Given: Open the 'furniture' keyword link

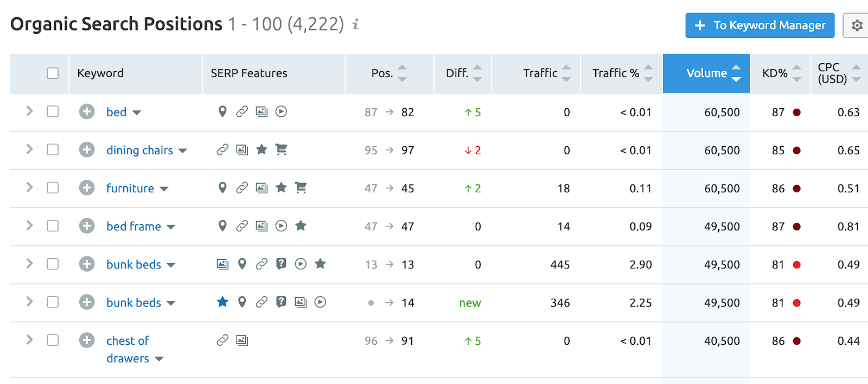Looking at the screenshot, I should click(x=130, y=188).
